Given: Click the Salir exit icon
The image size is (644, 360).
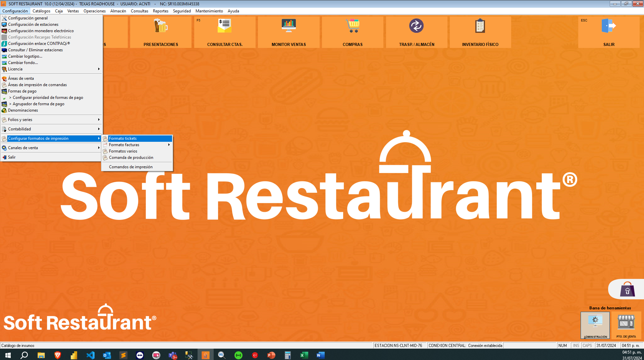Looking at the screenshot, I should pyautogui.click(x=609, y=32).
